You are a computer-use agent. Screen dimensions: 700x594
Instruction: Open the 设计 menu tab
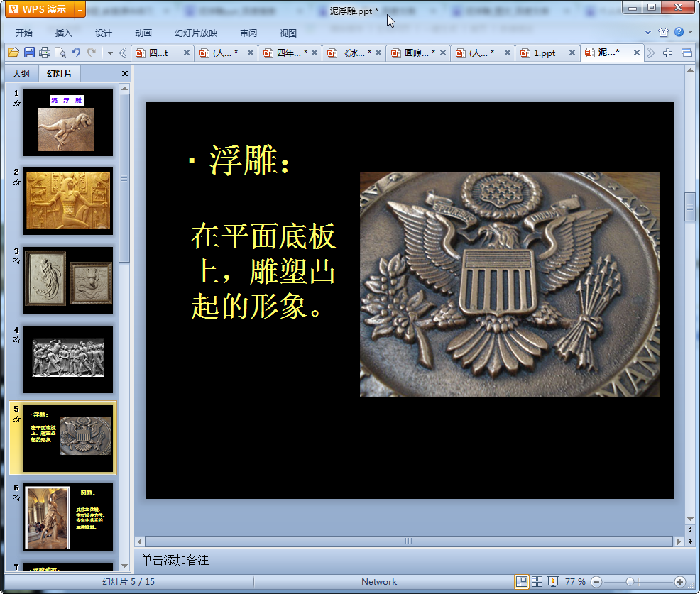103,33
